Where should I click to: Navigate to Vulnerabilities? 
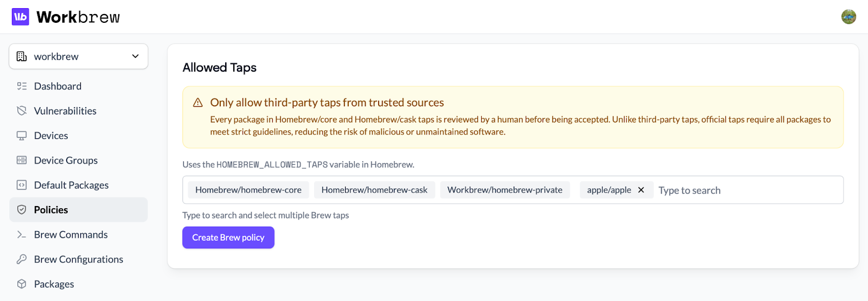pos(65,111)
